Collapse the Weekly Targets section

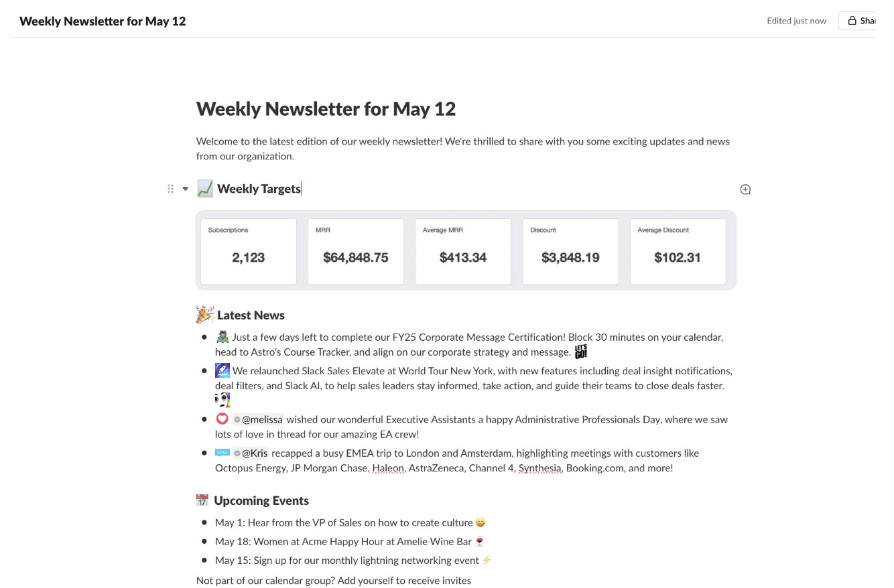click(x=186, y=188)
